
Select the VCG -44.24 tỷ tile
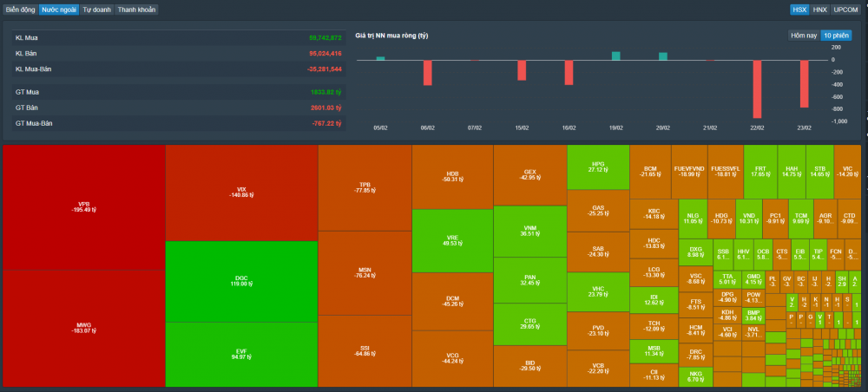[452, 359]
